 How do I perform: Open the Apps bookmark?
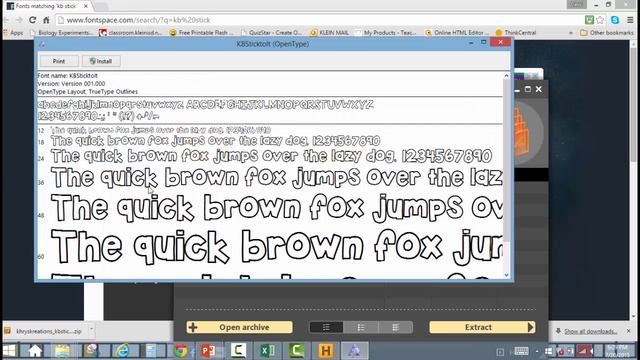13,33
